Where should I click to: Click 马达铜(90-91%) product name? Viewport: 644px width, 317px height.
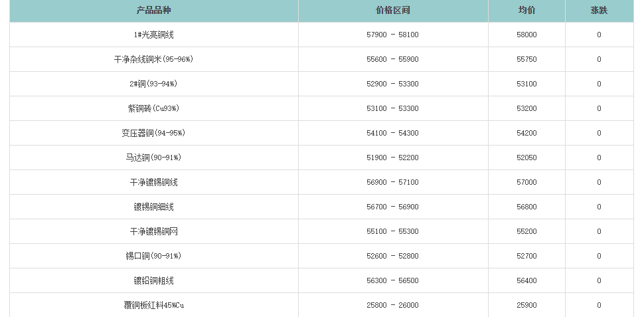point(153,158)
